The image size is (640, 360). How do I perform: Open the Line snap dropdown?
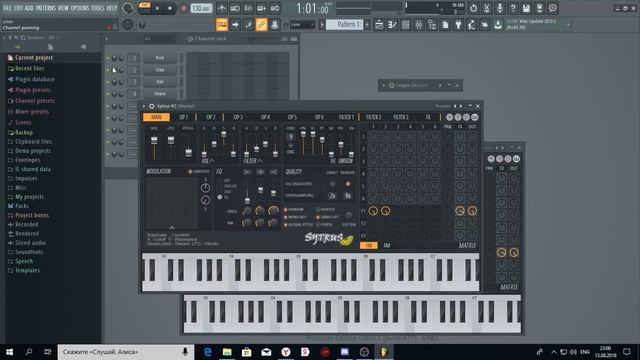coord(302,25)
